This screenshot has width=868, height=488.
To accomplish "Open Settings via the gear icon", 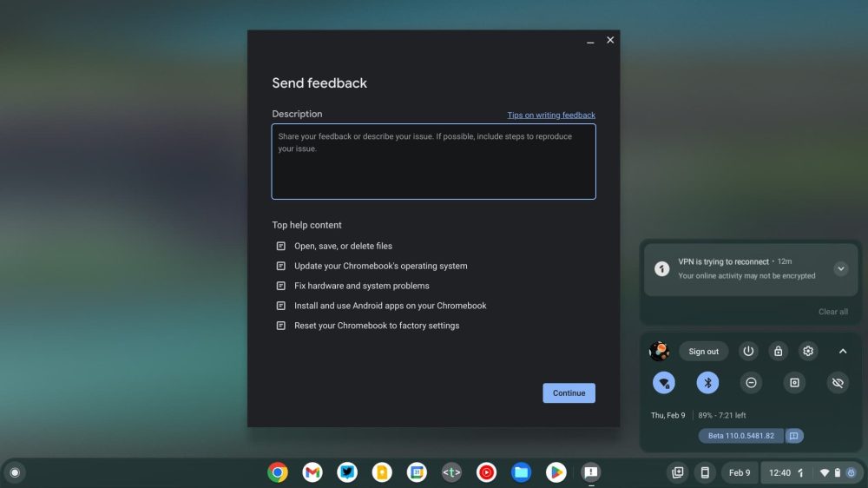I will coord(808,351).
